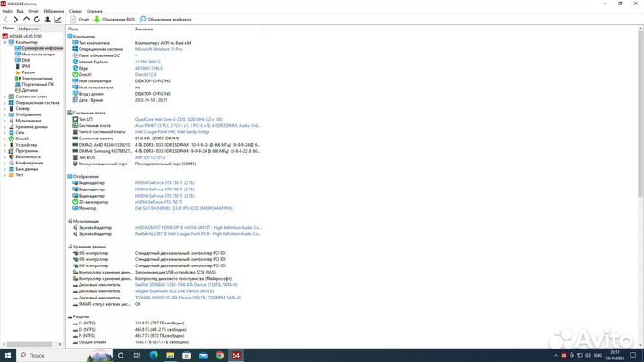Viewport: 644px width, 362px height.
Task: Open the Справка menu
Action: pos(95,11)
